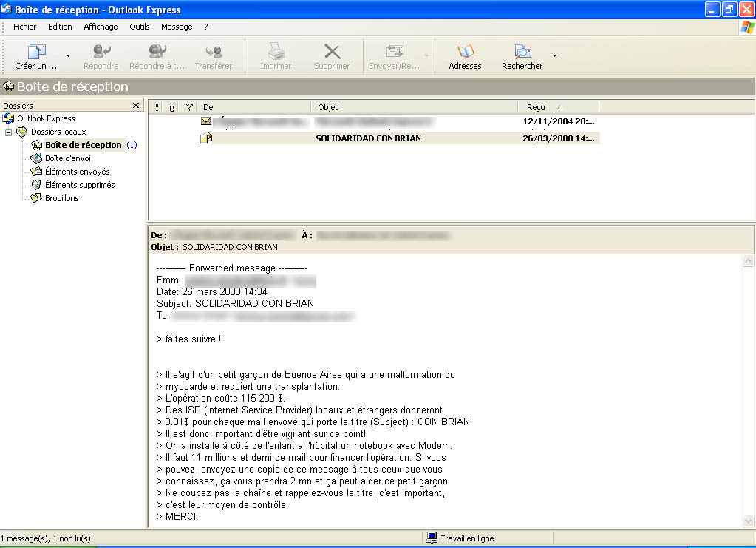
Task: Open the Message menu
Action: (177, 27)
